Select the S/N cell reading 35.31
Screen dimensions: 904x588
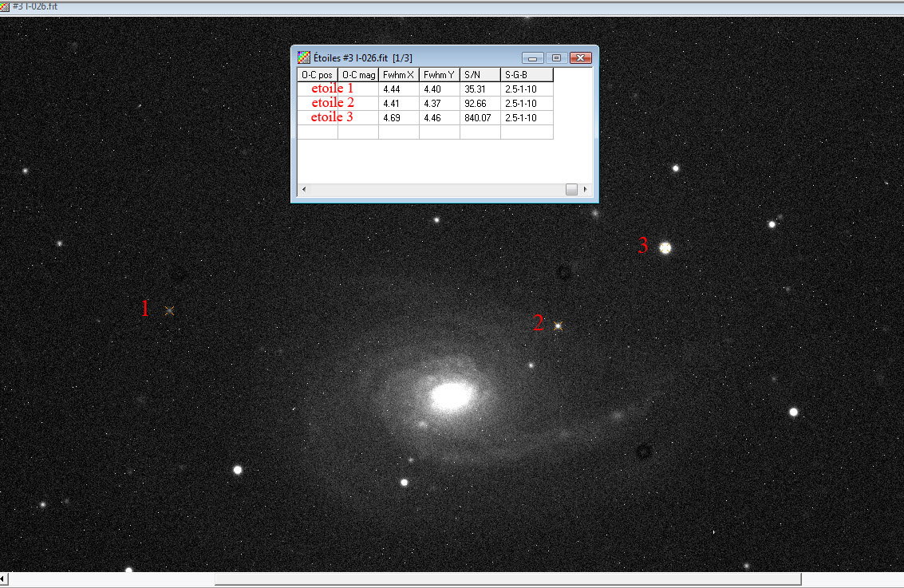coord(480,89)
